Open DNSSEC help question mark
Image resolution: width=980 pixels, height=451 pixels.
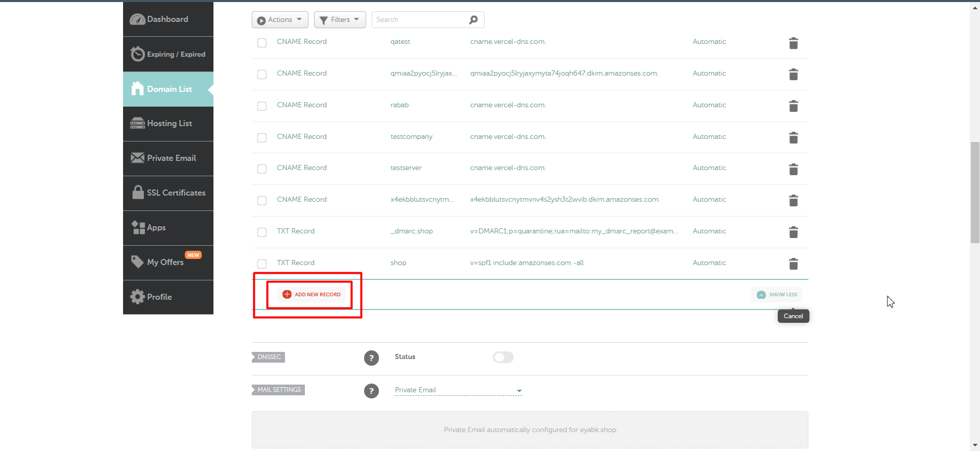[x=371, y=358]
